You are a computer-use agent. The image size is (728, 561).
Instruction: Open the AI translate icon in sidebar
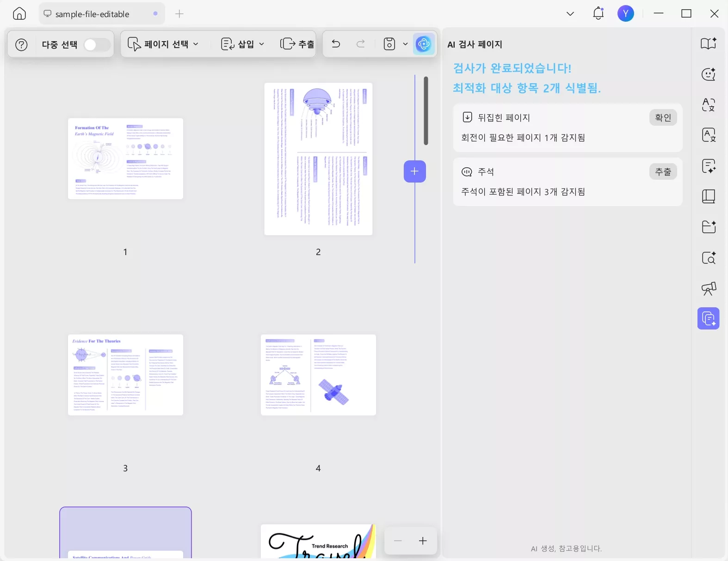coord(709,104)
